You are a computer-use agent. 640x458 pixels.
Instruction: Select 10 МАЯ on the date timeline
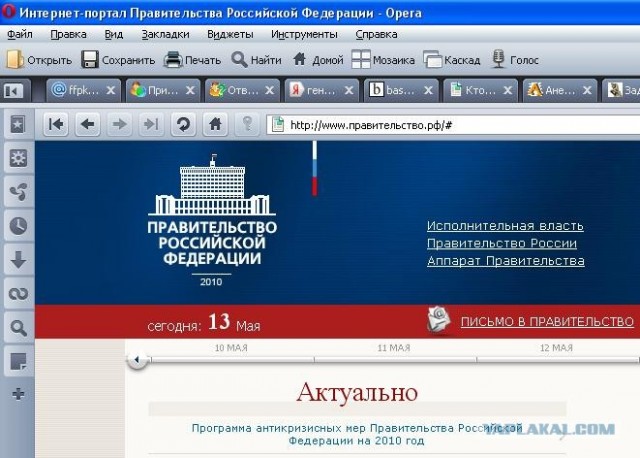231,348
